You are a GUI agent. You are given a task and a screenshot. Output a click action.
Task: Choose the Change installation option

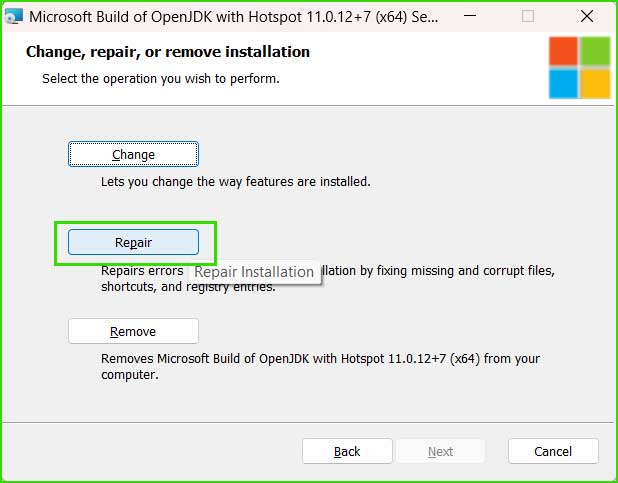coord(133,154)
